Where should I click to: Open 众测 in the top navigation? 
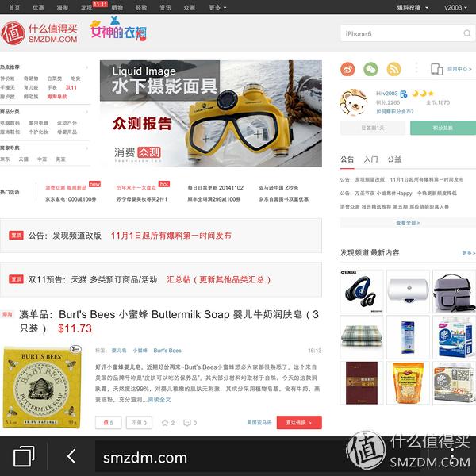coord(189,7)
